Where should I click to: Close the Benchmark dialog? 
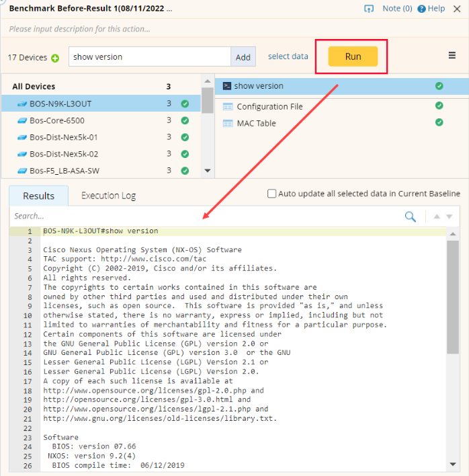(457, 9)
